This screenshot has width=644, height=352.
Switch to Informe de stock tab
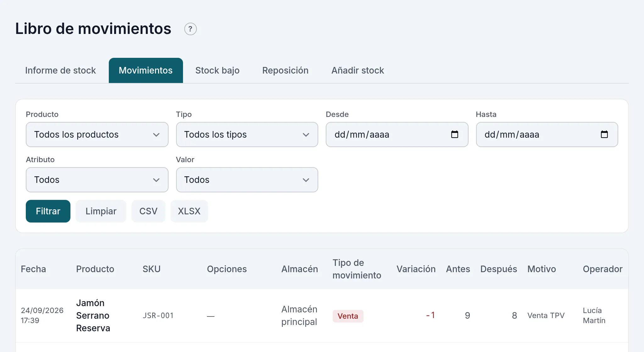click(x=60, y=70)
